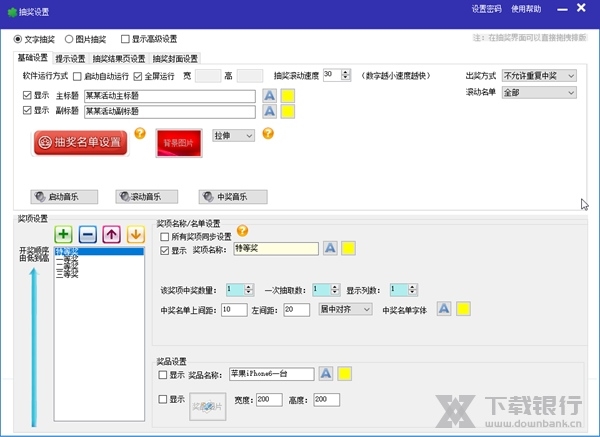Click 左间距 field with 20
This screenshot has height=437, width=600.
(297, 310)
